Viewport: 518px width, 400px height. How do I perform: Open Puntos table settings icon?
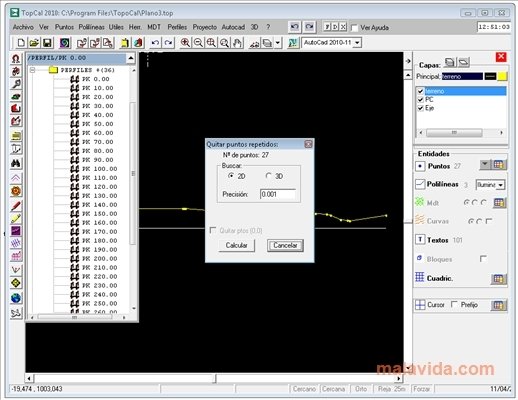499,164
